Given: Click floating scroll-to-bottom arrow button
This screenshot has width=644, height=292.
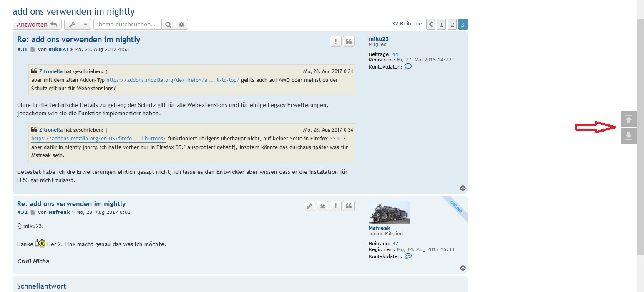Looking at the screenshot, I should (x=629, y=136).
